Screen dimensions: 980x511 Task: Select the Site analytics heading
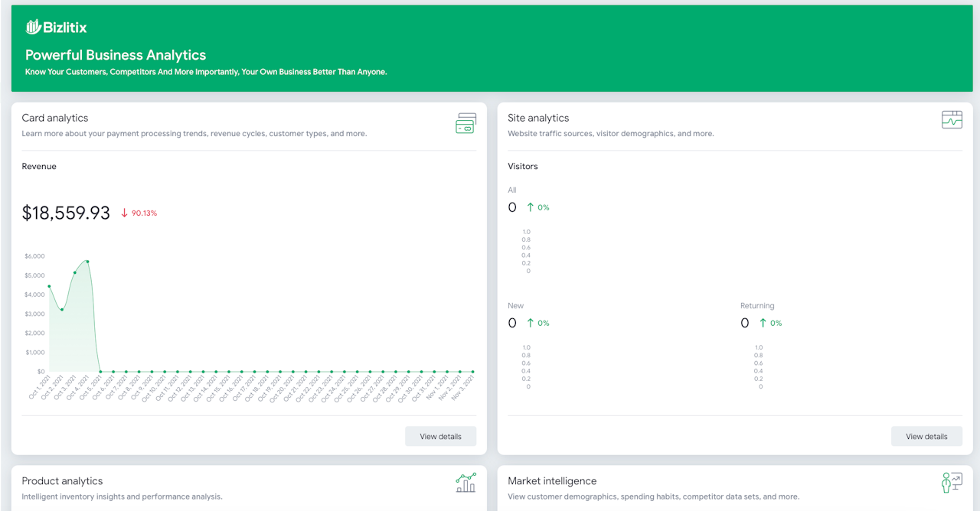[x=538, y=118]
